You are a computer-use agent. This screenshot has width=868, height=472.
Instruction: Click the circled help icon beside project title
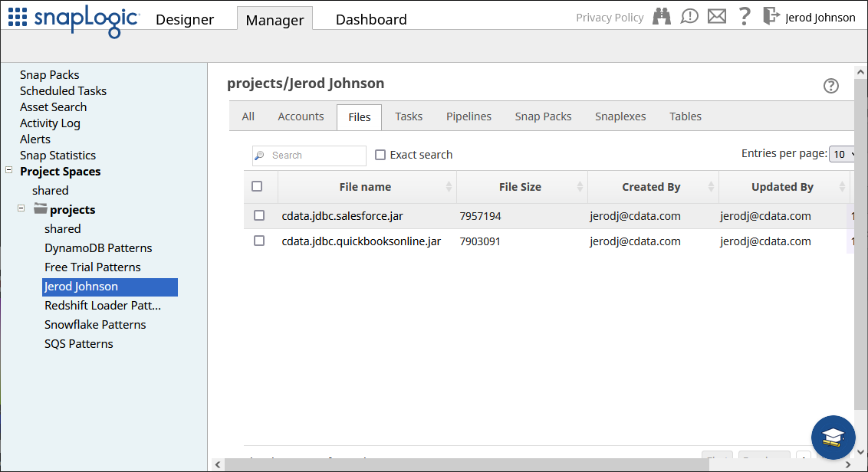click(x=830, y=86)
